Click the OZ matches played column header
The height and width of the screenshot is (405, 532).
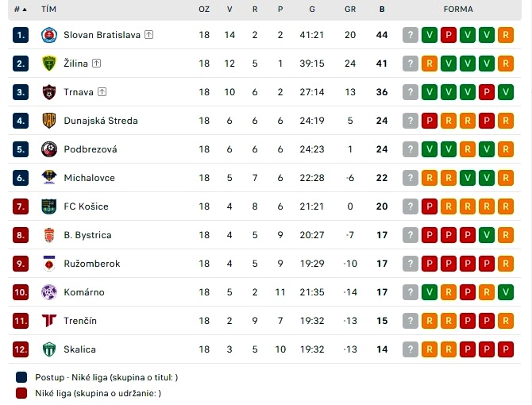204,10
